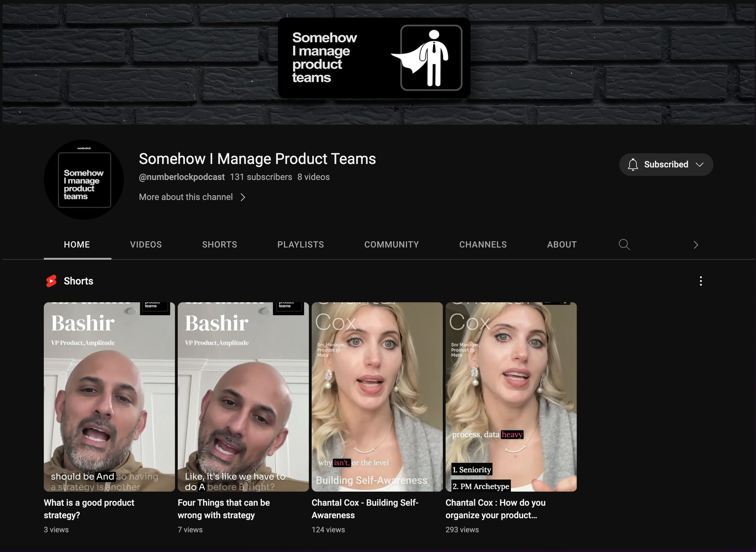756x552 pixels.
Task: Play the 'What is a good product strategy?' short thumbnail
Action: tap(109, 396)
